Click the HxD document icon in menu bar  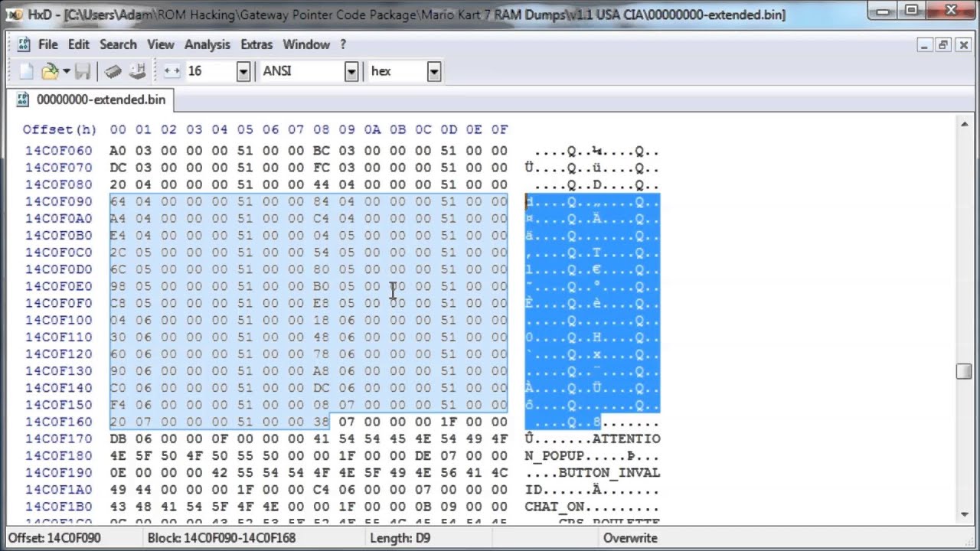[24, 44]
